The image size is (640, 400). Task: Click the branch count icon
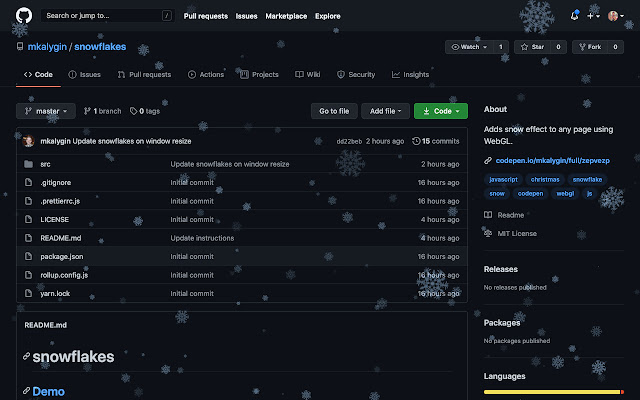pyautogui.click(x=88, y=111)
